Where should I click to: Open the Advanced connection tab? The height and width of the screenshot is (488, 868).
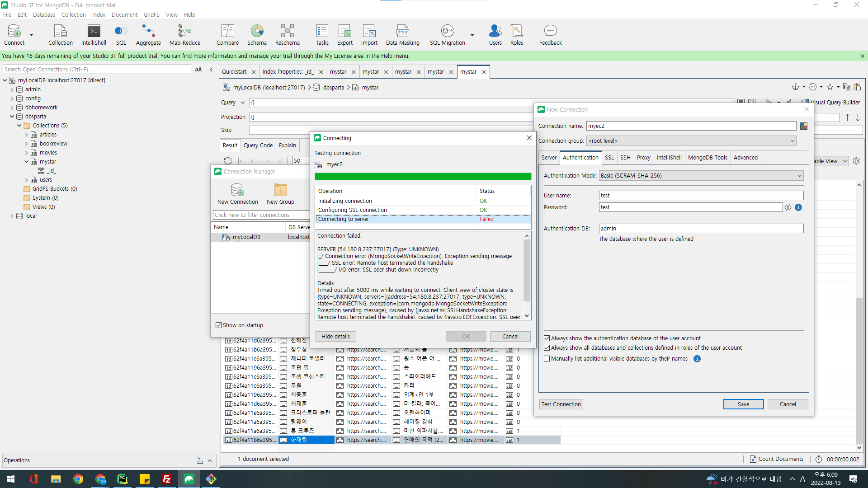pyautogui.click(x=745, y=158)
